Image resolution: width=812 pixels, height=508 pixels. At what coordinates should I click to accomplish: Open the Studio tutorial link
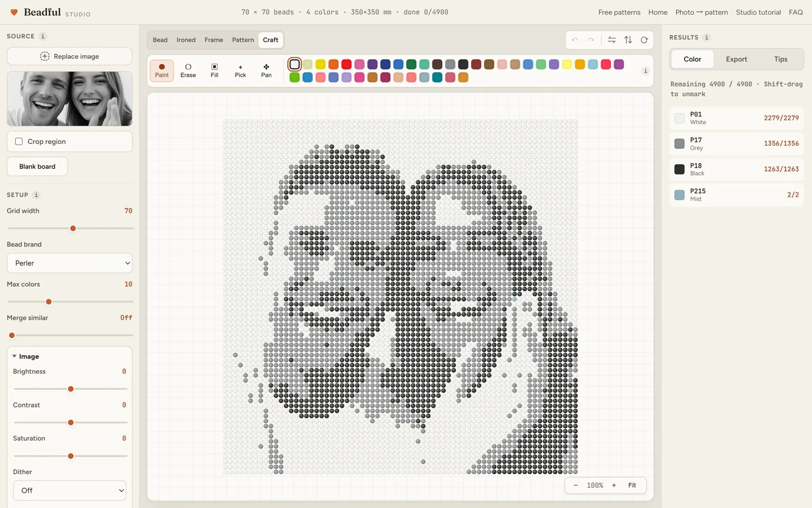pos(758,12)
